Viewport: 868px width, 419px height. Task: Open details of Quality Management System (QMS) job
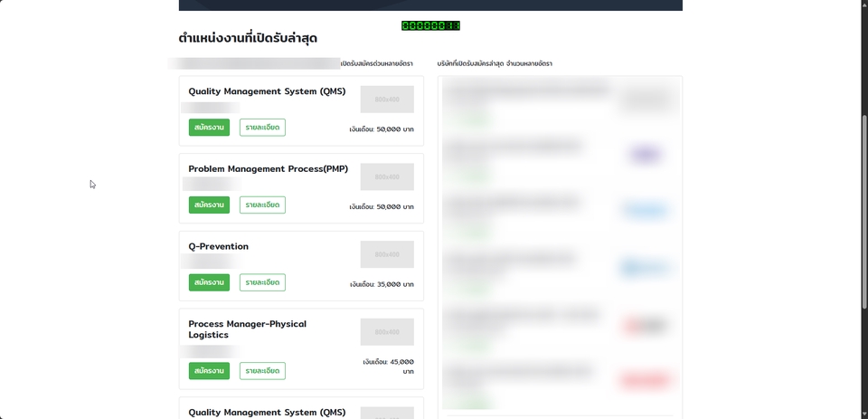pos(262,127)
